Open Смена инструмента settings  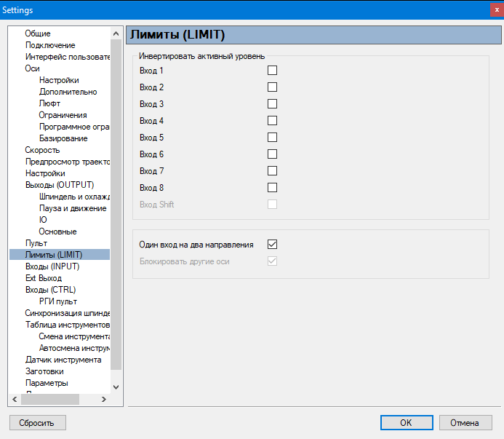[x=74, y=336]
